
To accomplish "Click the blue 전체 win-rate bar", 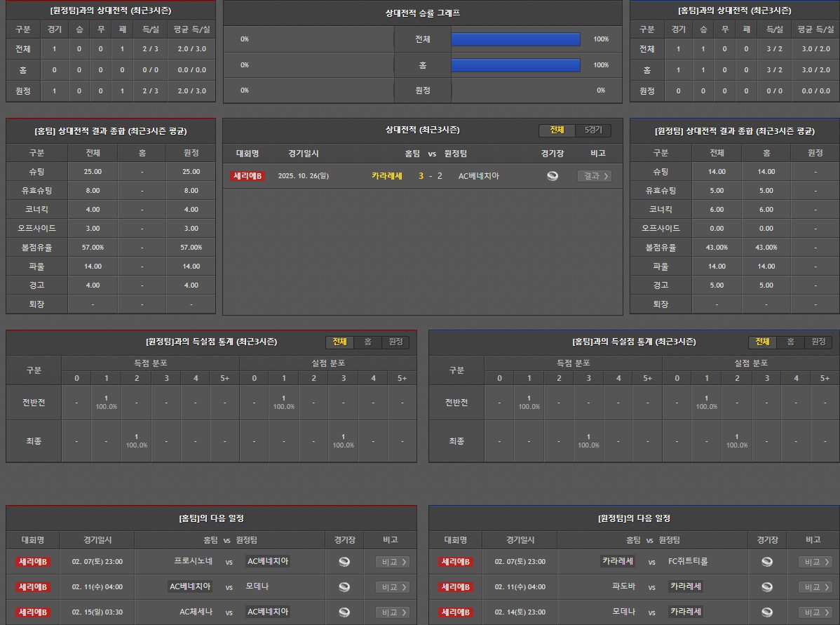I will coord(515,39).
